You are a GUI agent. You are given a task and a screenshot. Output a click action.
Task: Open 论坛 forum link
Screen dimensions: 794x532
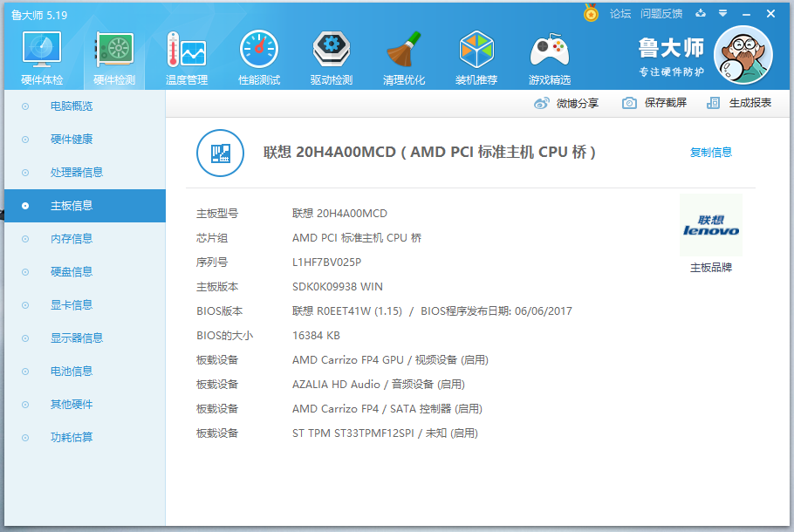coord(620,14)
